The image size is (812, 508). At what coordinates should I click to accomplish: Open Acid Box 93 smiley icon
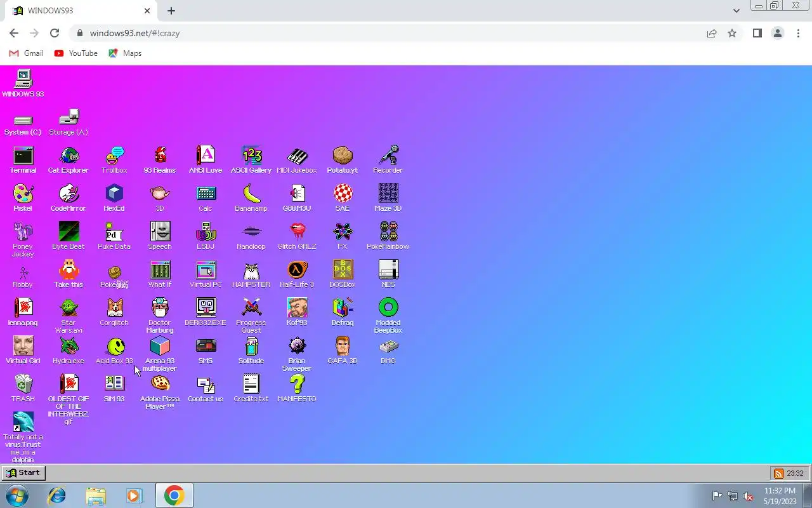tap(114, 350)
